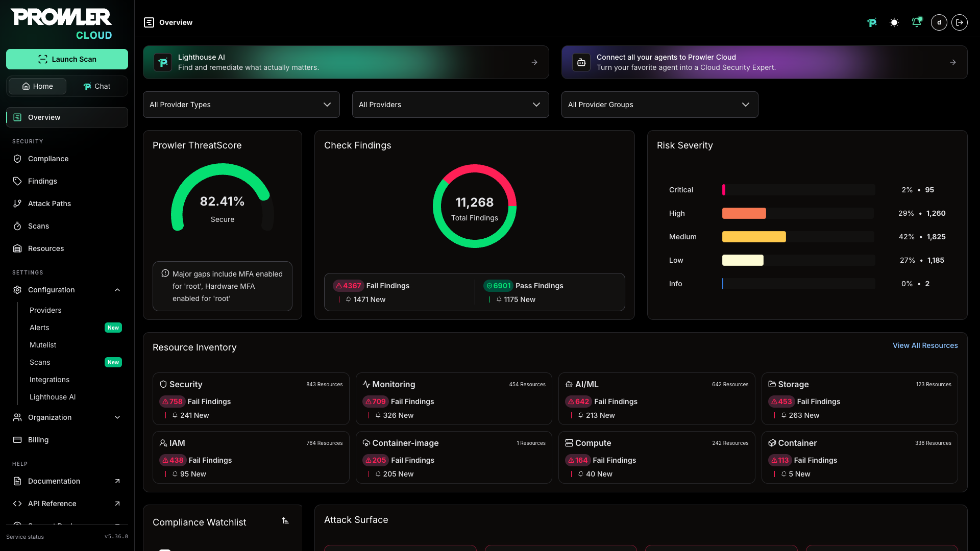The height and width of the screenshot is (551, 980).
Task: Click the Prowler Cloud logo
Action: tap(61, 24)
